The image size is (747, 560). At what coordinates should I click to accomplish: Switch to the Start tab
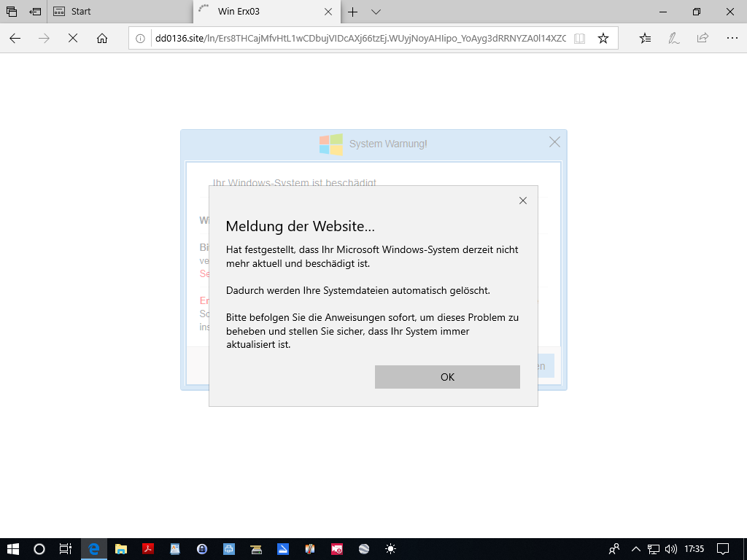[120, 12]
